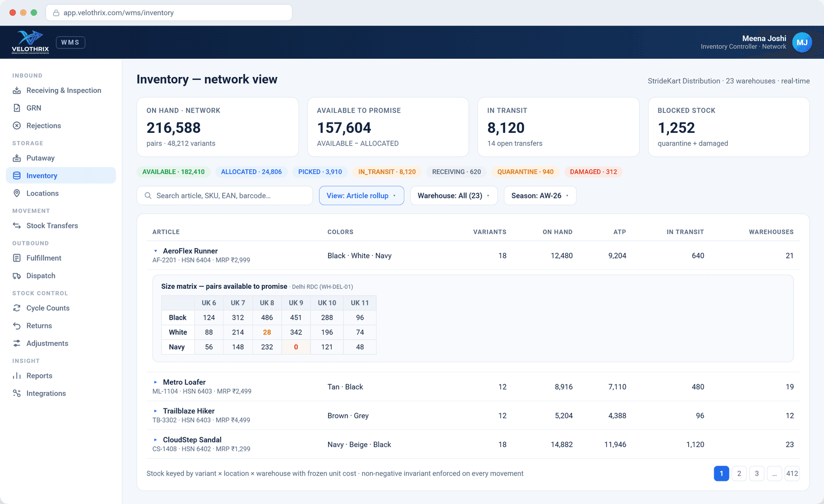The height and width of the screenshot is (504, 824).
Task: Click the Reports bar chart icon
Action: click(17, 376)
